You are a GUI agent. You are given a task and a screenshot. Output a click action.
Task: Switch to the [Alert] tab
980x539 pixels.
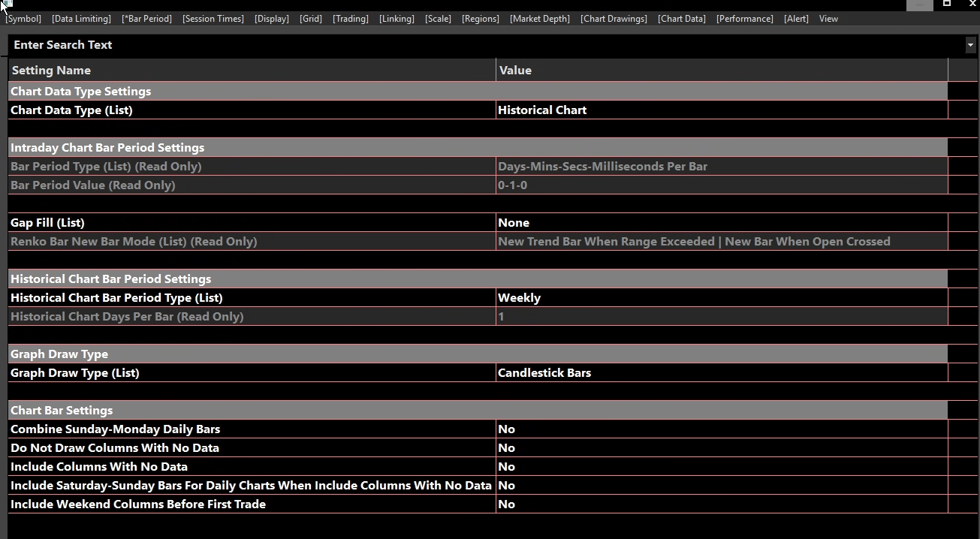coord(796,19)
